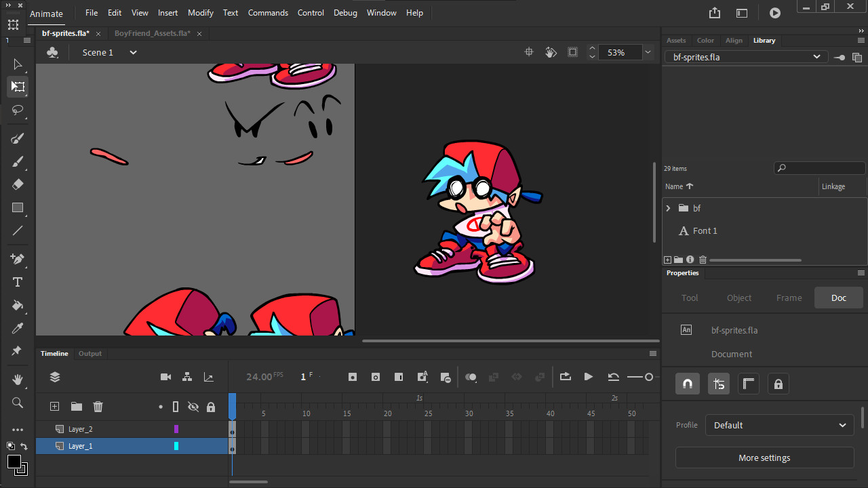Open the Profile Default dropdown
Image resolution: width=868 pixels, height=488 pixels.
coord(779,425)
